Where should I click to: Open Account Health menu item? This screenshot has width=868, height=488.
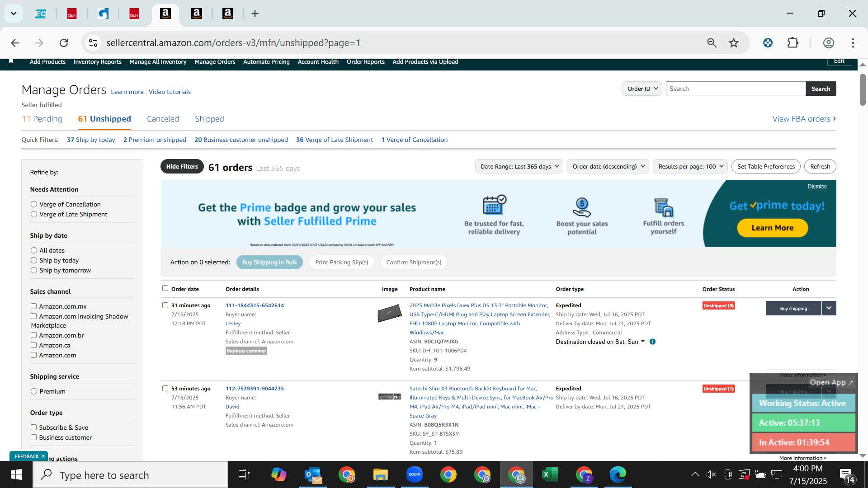pos(318,62)
